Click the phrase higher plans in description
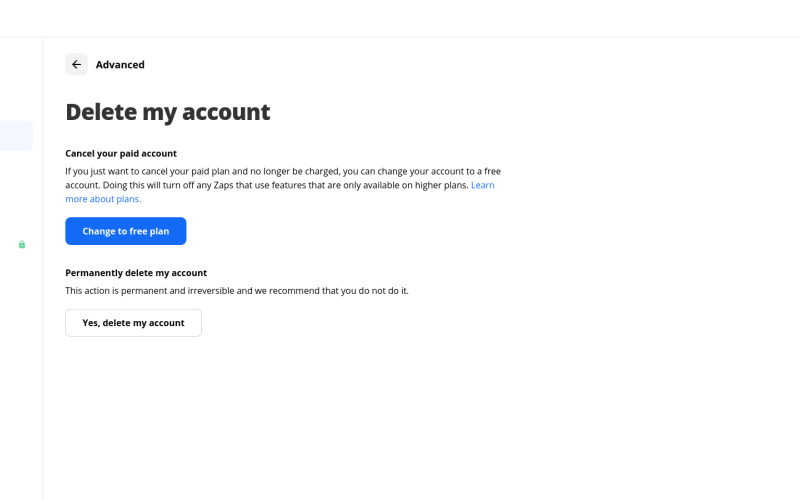This screenshot has width=800, height=500. pos(441,185)
